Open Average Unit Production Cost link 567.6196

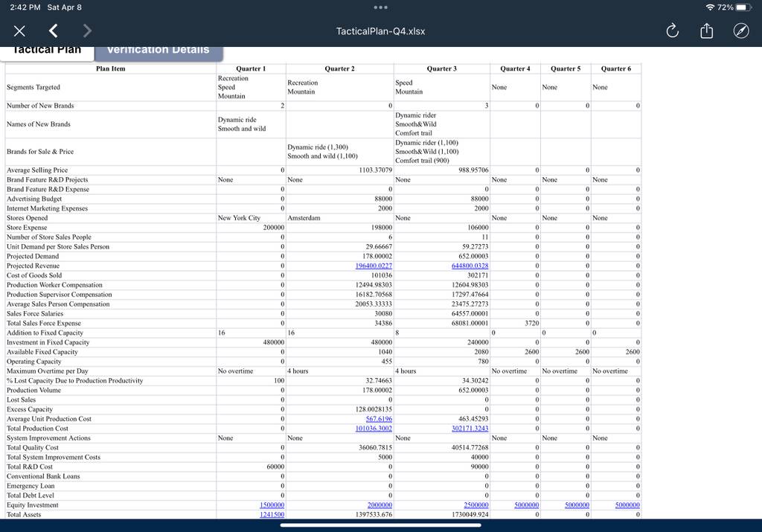379,419
